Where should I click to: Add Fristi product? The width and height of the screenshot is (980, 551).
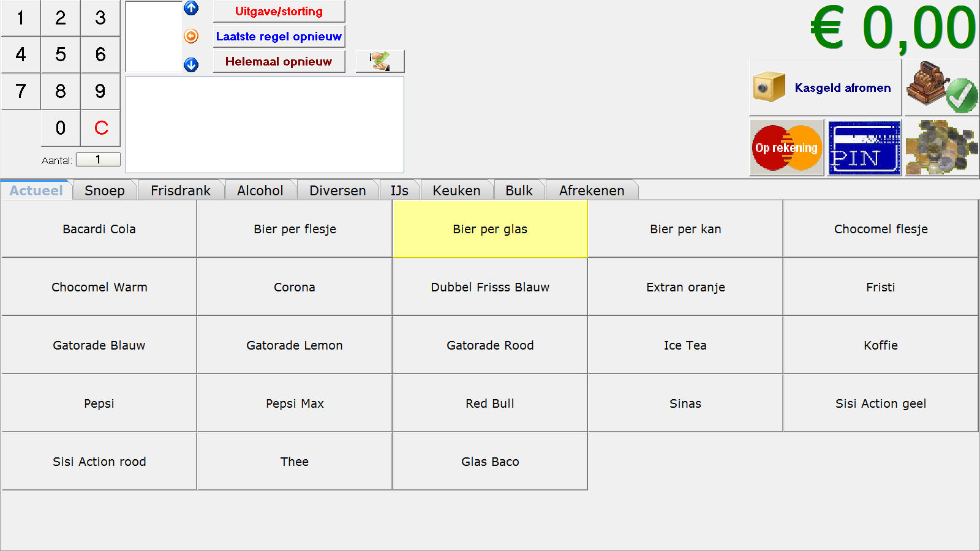[881, 287]
